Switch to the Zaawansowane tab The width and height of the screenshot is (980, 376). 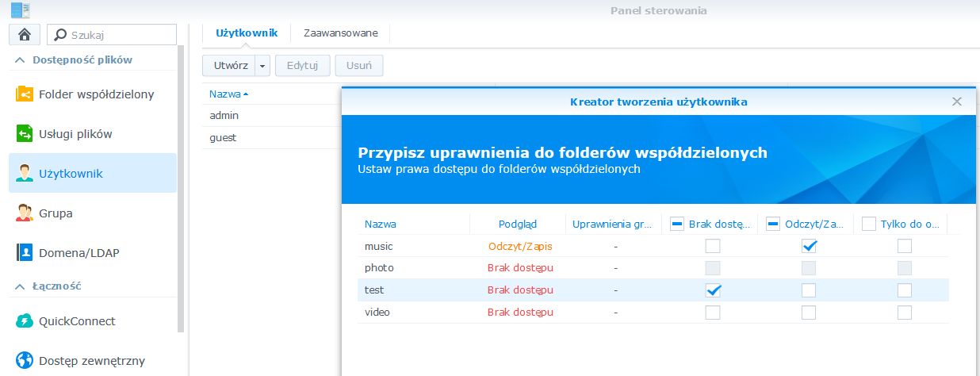point(340,33)
